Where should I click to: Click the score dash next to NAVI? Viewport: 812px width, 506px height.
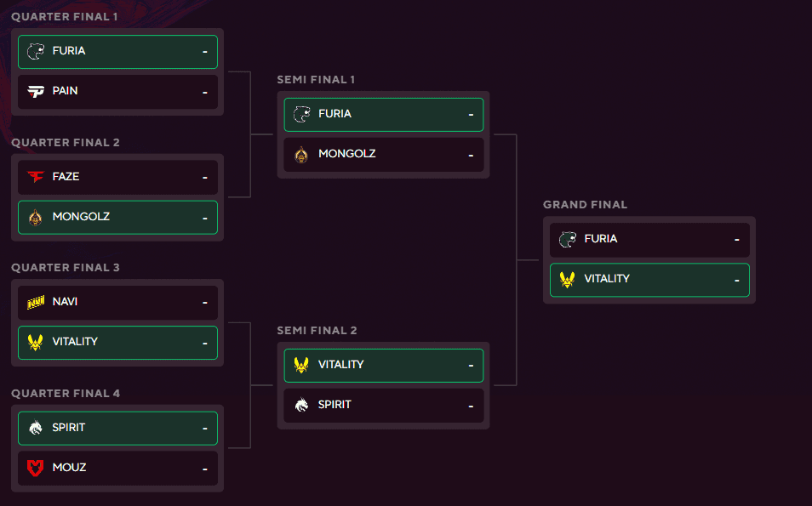(x=203, y=302)
